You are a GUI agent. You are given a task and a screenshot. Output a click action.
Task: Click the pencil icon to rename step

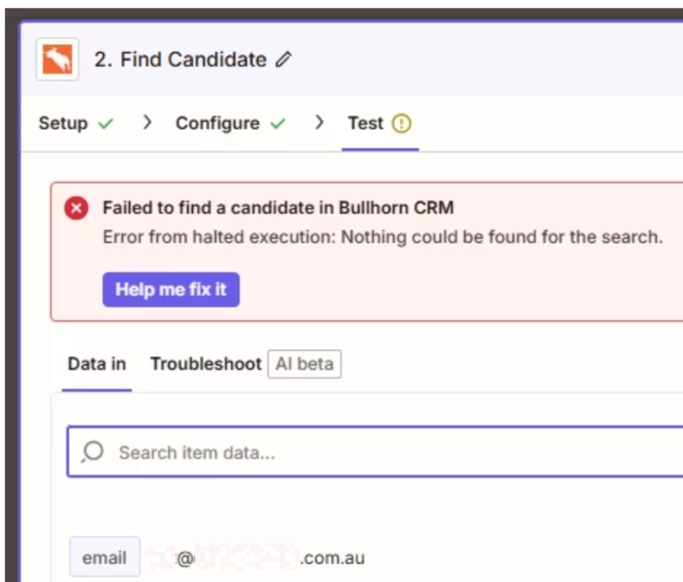coord(283,60)
